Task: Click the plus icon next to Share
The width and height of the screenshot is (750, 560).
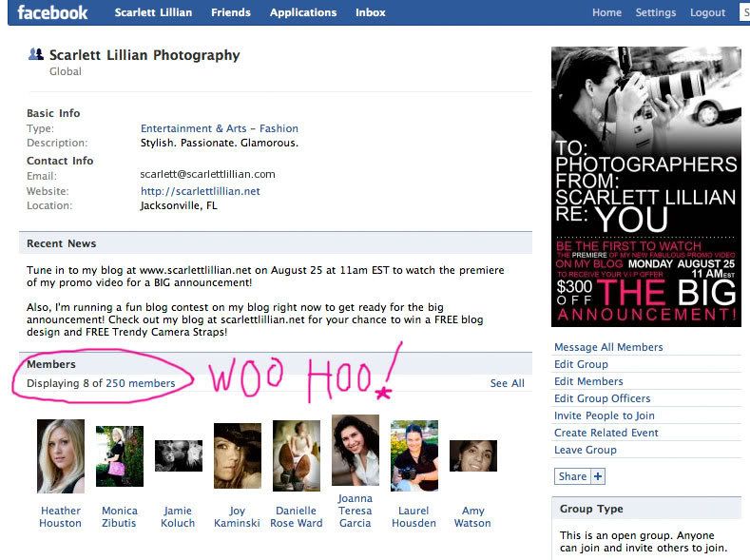Action: [598, 476]
